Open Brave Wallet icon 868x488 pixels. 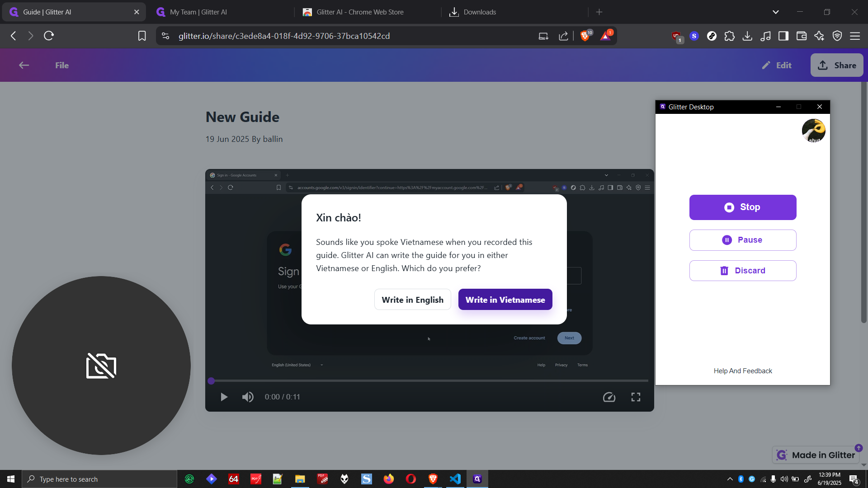click(802, 36)
